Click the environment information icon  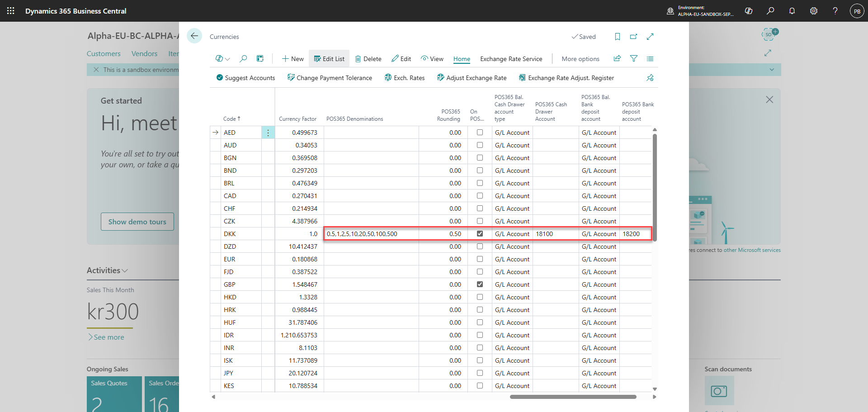[x=670, y=11]
